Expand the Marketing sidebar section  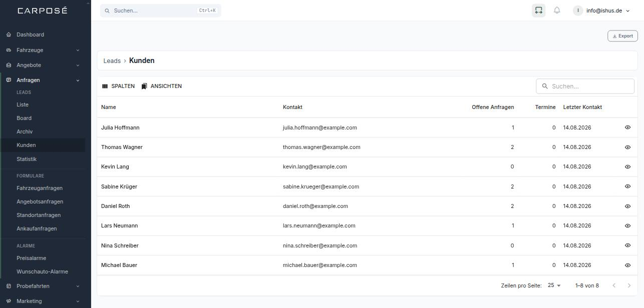click(x=43, y=301)
